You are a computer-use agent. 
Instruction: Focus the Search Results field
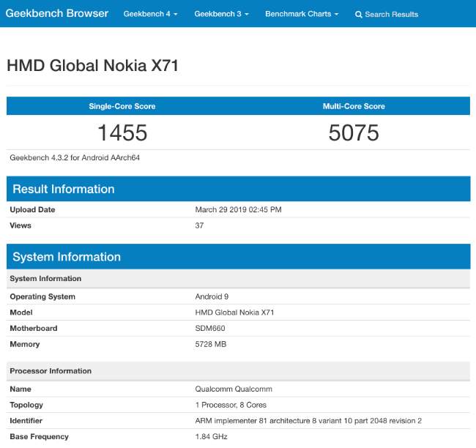392,14
